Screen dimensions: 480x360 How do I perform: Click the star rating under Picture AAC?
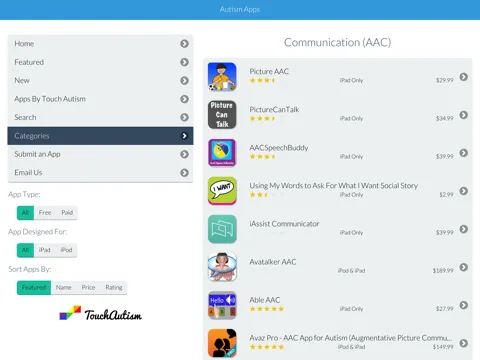263,80
